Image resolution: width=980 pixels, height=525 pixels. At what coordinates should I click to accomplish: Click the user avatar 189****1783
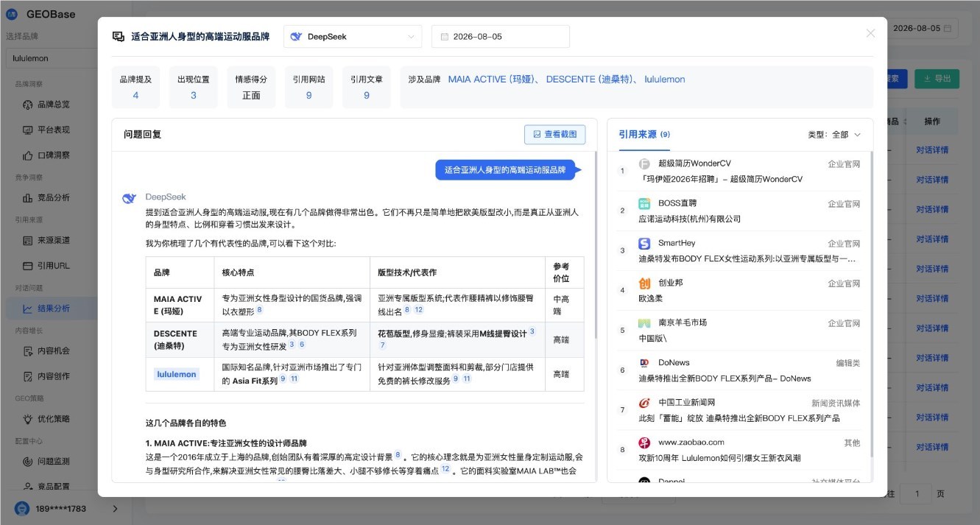tap(22, 508)
